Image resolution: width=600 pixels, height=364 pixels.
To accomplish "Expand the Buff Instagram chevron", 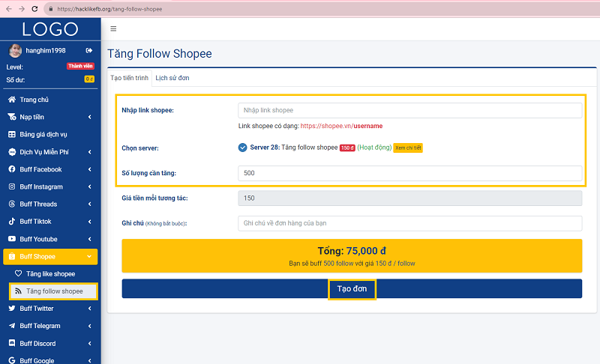I will tap(89, 186).
